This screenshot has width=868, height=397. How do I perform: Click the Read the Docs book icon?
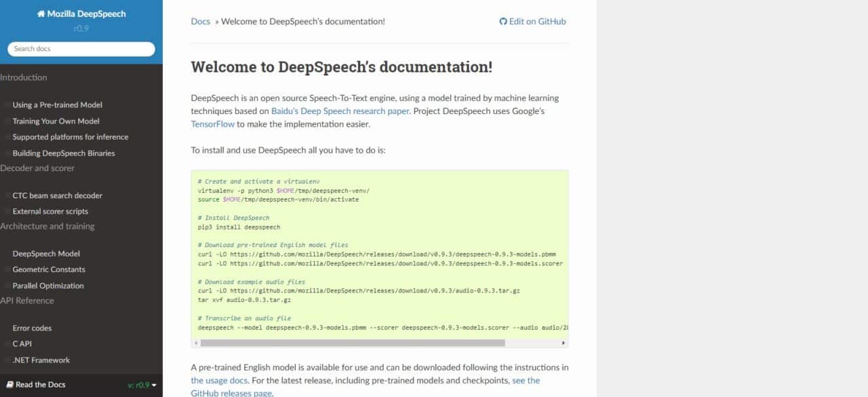click(9, 385)
